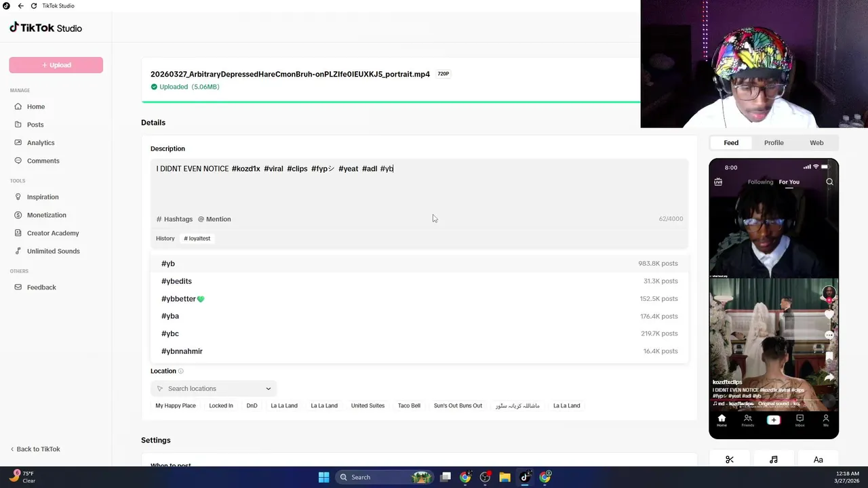Choose the #ybedits hashtag suggestion
This screenshot has height=488, width=868.
click(419, 281)
